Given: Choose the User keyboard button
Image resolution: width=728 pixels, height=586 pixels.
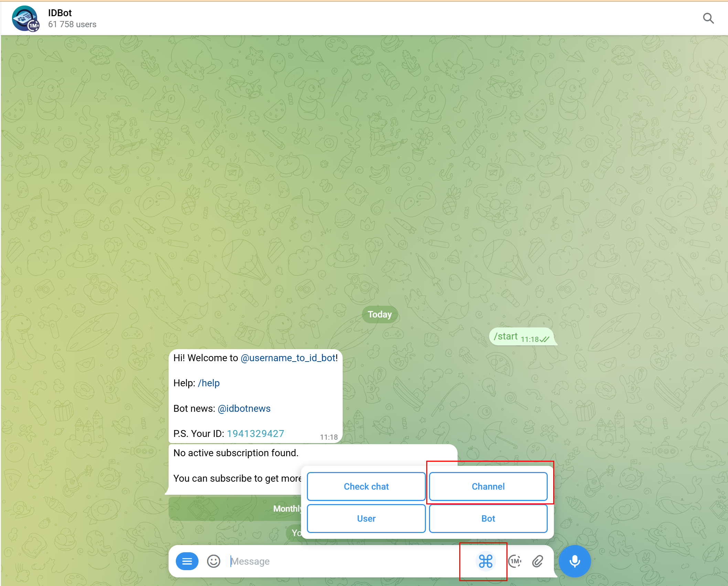Looking at the screenshot, I should (366, 519).
